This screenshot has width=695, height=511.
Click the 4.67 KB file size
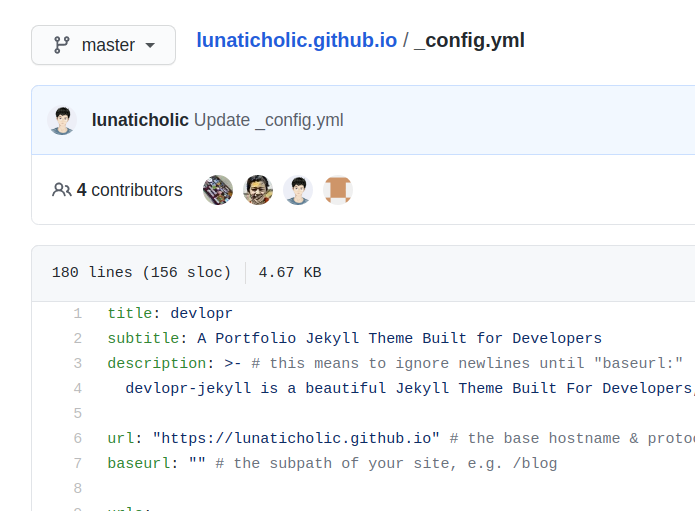[290, 272]
